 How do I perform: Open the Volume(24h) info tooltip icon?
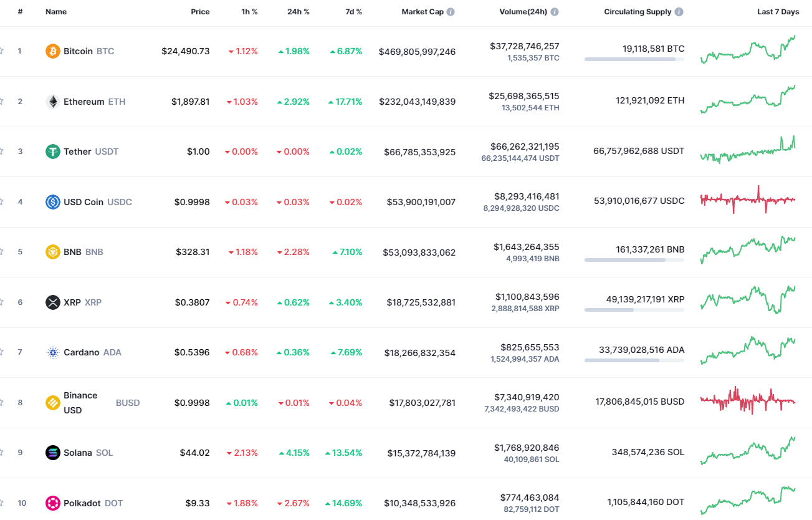tap(554, 11)
